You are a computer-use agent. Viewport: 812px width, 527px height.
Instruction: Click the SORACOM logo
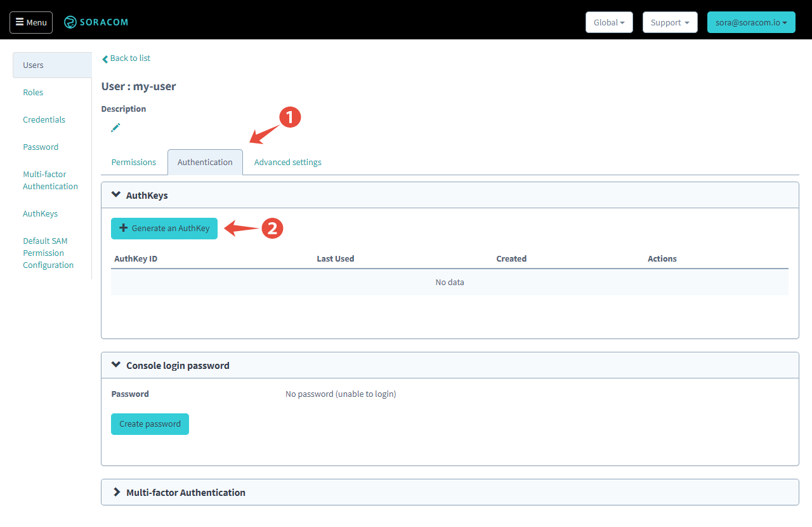click(96, 22)
